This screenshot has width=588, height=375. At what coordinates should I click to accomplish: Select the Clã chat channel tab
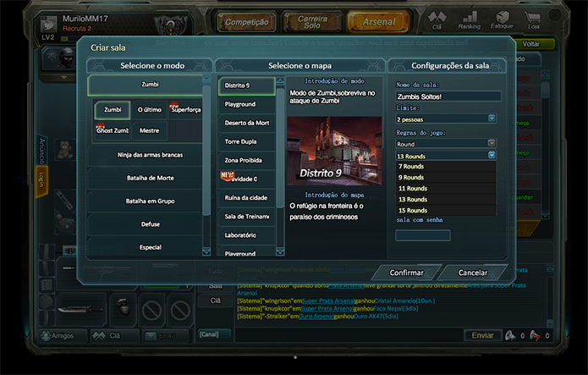[215, 301]
